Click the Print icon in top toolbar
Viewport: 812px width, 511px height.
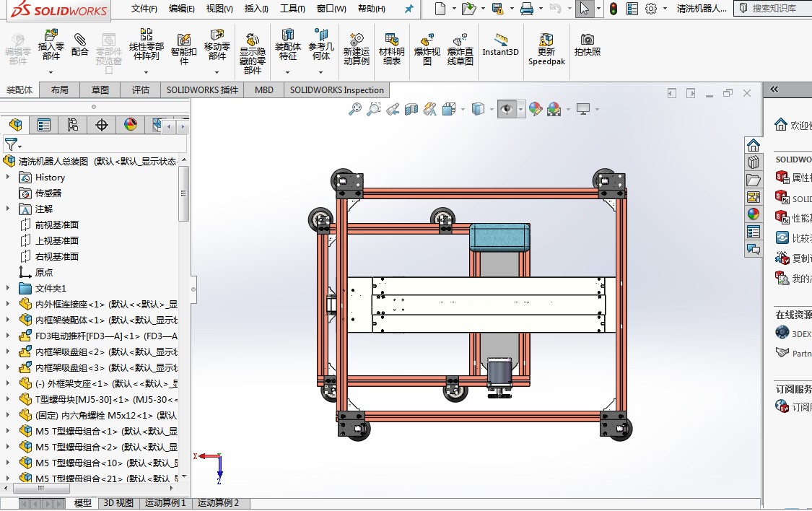527,8
